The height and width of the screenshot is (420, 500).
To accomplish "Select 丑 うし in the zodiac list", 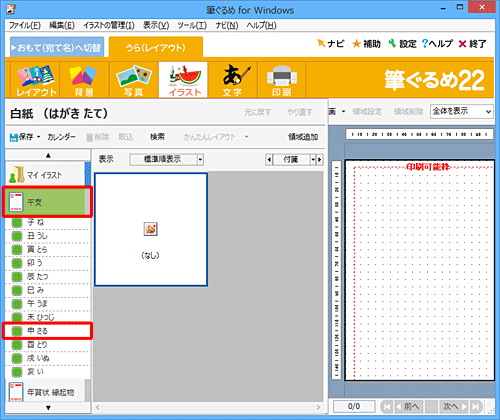I will [x=48, y=236].
